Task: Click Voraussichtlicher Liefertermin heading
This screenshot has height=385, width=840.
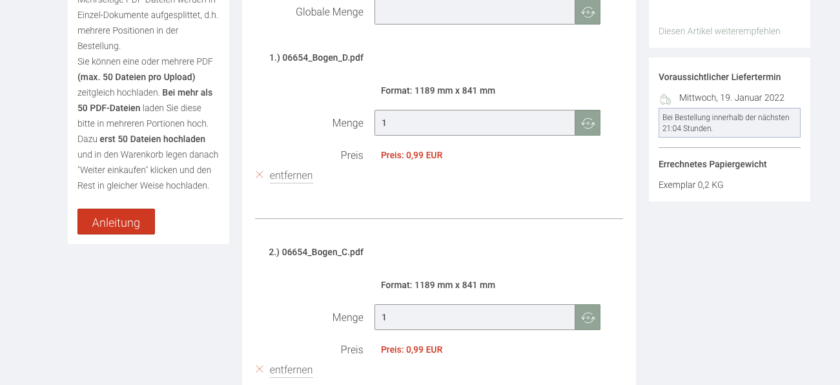Action: (719, 77)
